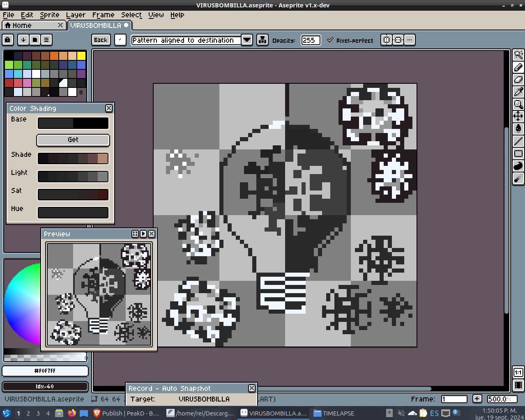Select the Paint Bucket tool
Screen dimensions: 525x420
(x=518, y=129)
